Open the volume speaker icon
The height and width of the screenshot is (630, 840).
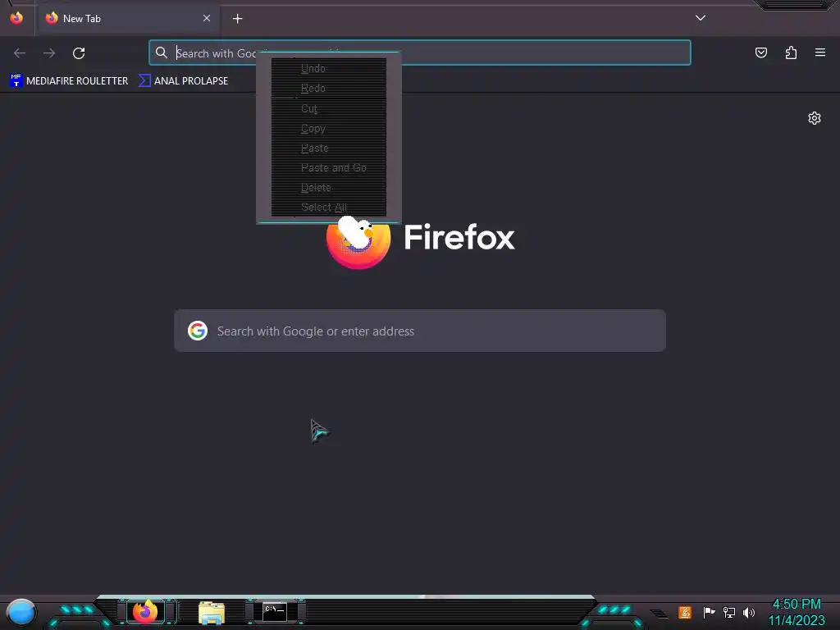tap(749, 612)
